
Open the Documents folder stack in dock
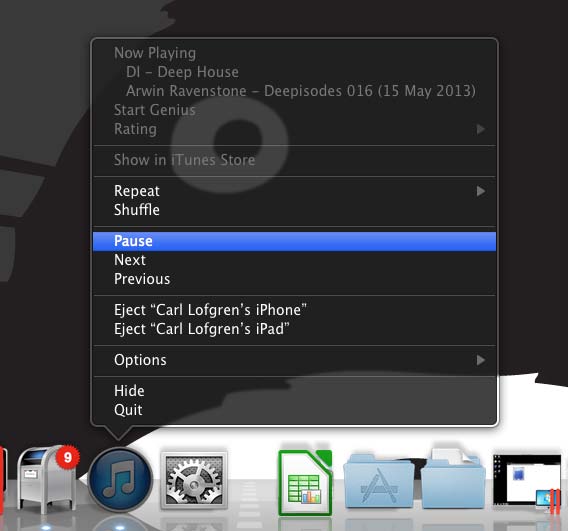coord(453,479)
